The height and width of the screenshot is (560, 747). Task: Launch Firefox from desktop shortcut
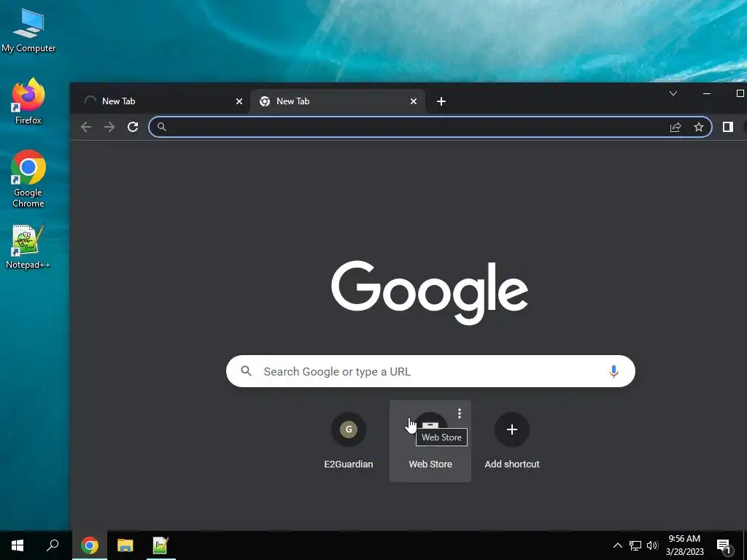point(28,101)
